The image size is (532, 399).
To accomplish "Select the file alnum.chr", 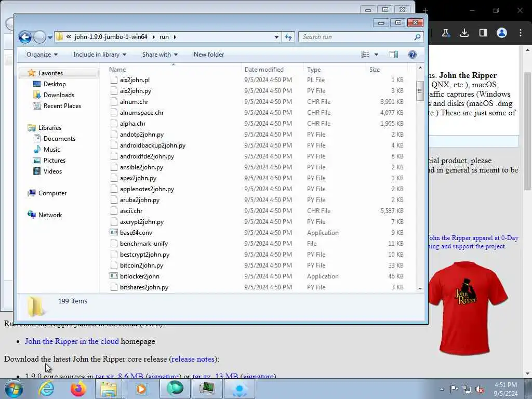I will 134,102.
